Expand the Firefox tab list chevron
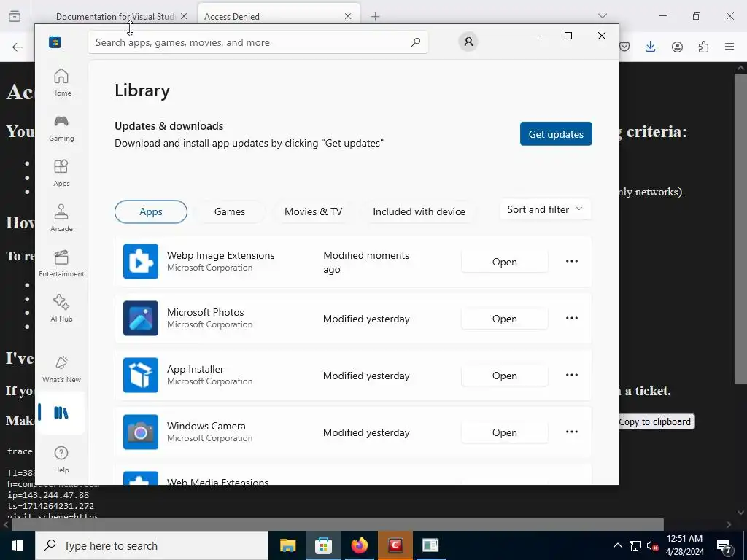The image size is (747, 560). click(x=602, y=16)
